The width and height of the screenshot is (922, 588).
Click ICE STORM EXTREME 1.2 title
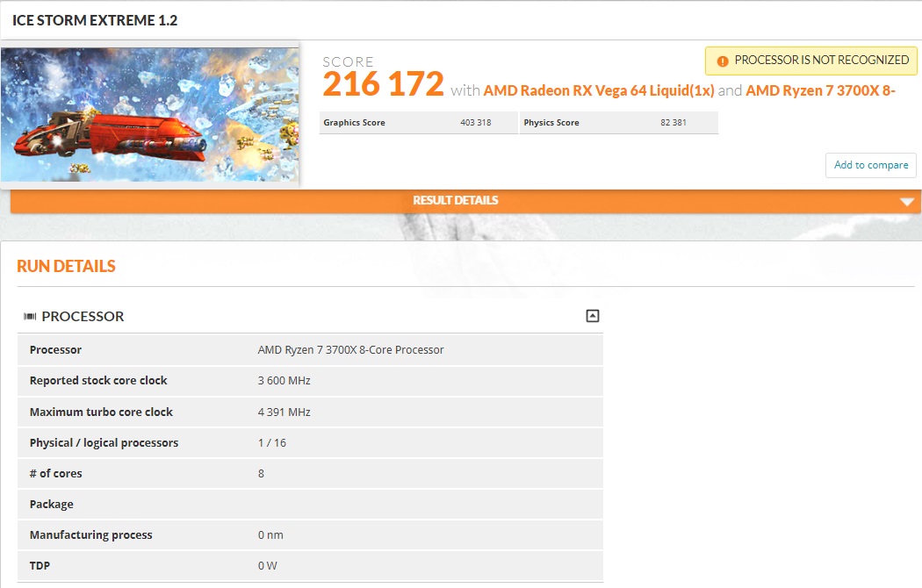tap(95, 20)
